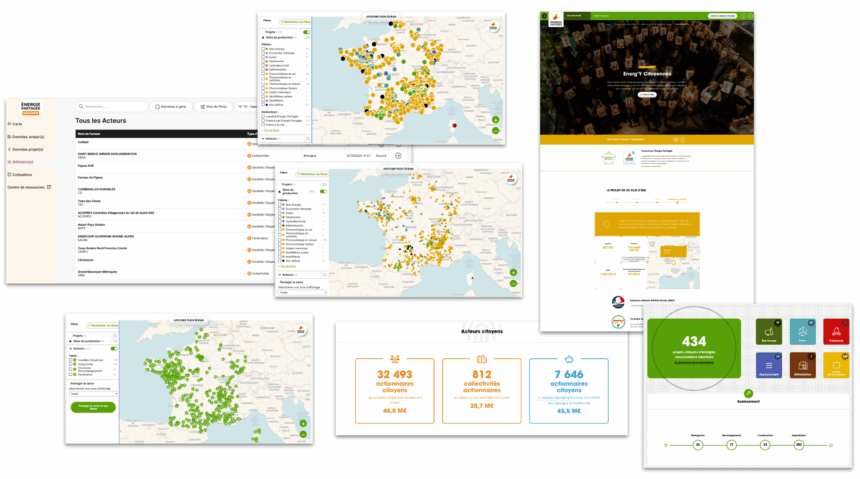Click the green share map button on the bottom-left map

[93, 407]
